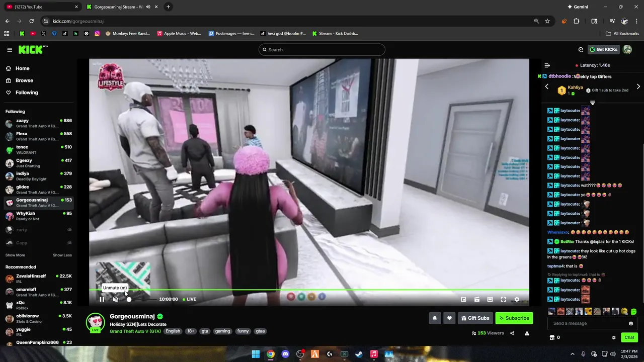The width and height of the screenshot is (644, 362).
Task: Adjust the player volume slider knob
Action: [129, 299]
